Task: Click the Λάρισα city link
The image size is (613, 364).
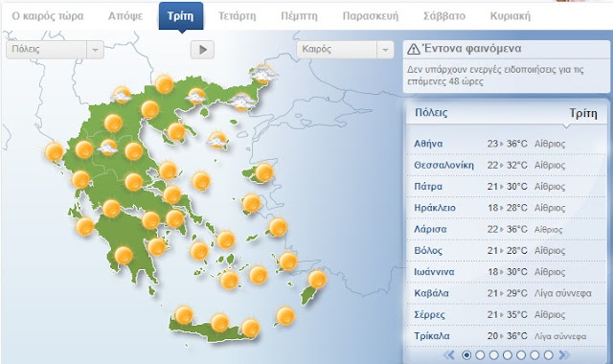Action: (x=430, y=229)
